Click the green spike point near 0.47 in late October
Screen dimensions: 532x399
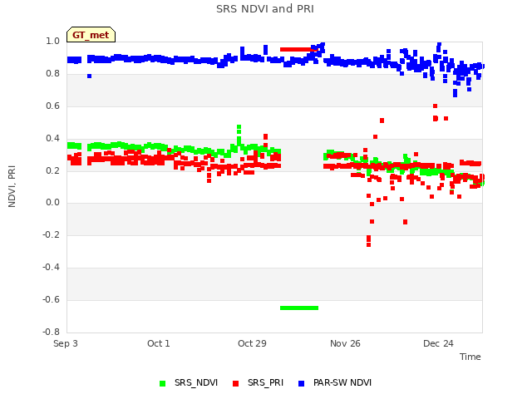pos(239,127)
